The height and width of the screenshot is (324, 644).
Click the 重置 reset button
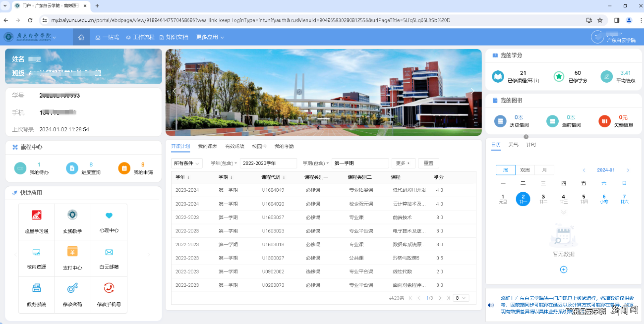pyautogui.click(x=427, y=162)
